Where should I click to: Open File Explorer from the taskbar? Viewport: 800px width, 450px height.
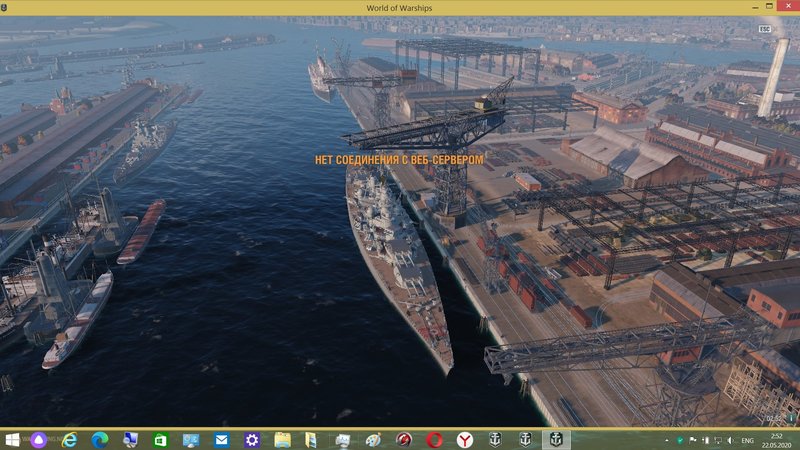tap(282, 440)
